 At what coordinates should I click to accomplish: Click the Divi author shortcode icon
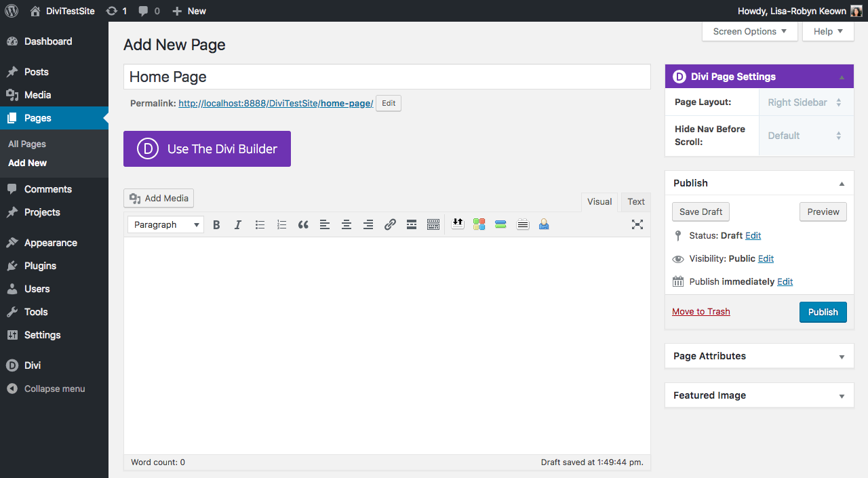point(544,224)
